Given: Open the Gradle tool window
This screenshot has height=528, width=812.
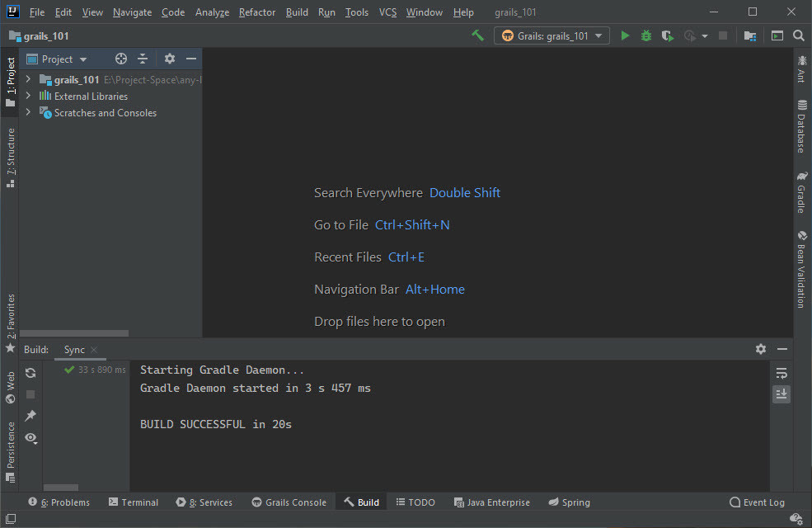Looking at the screenshot, I should (801, 192).
